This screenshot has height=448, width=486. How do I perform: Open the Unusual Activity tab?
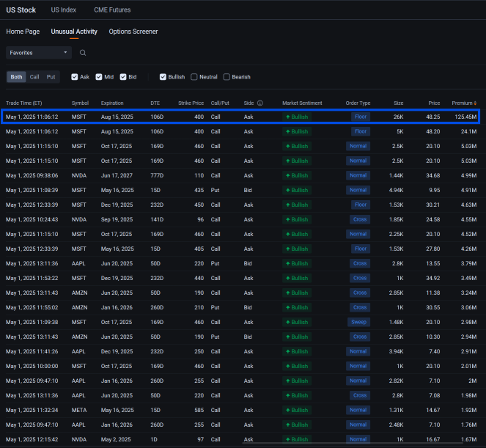pos(74,32)
